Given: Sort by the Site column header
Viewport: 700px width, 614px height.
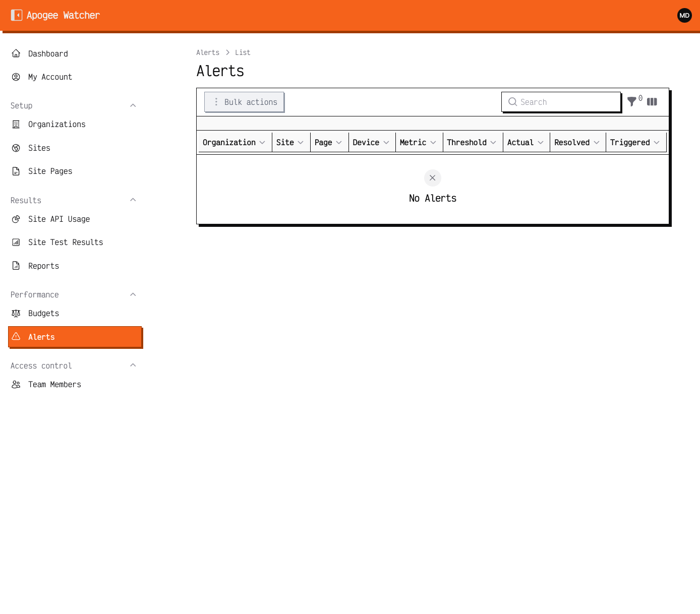Looking at the screenshot, I should (x=290, y=142).
